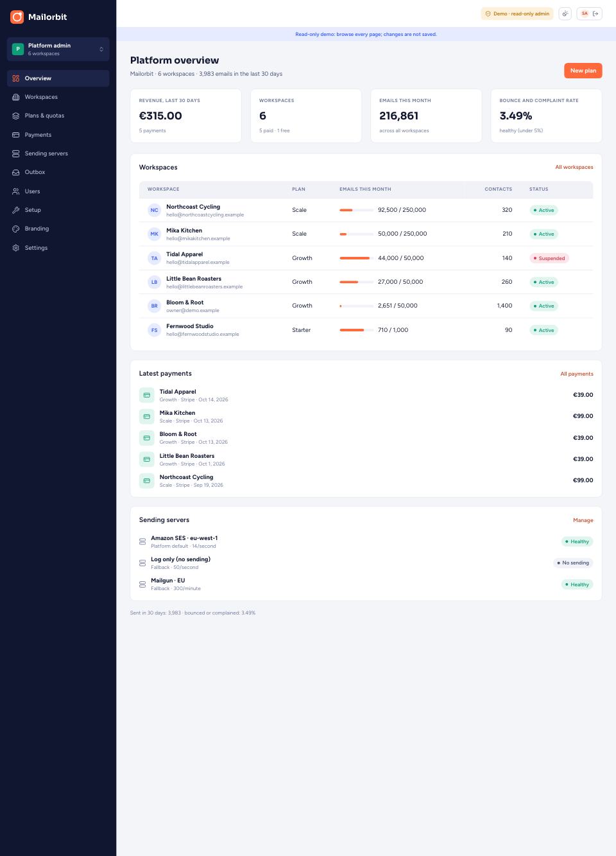Click the Outbox tray icon in sidebar

[x=16, y=172]
